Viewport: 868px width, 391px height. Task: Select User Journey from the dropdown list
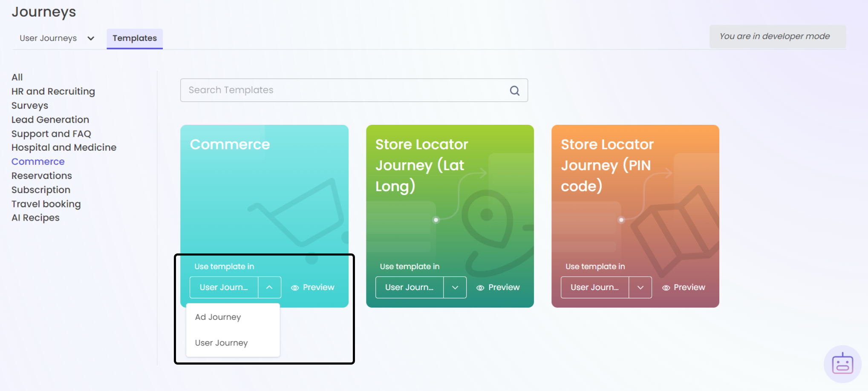point(233,343)
